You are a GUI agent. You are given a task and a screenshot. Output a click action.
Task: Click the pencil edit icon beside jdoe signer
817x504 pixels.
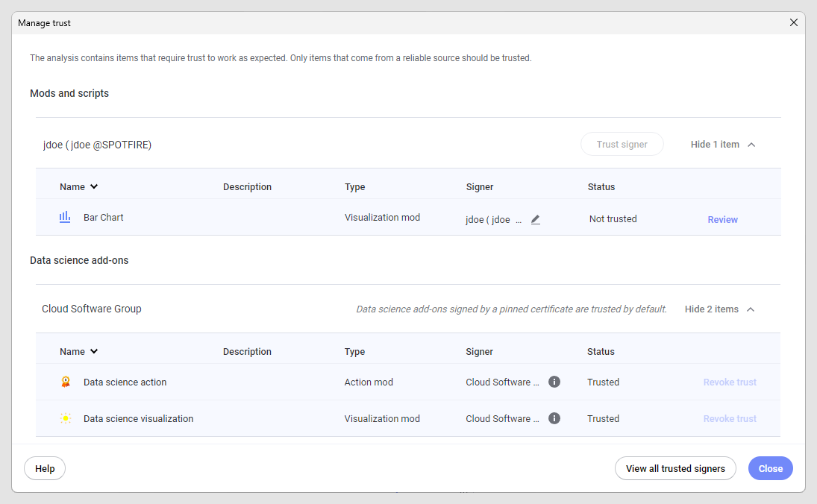point(536,220)
